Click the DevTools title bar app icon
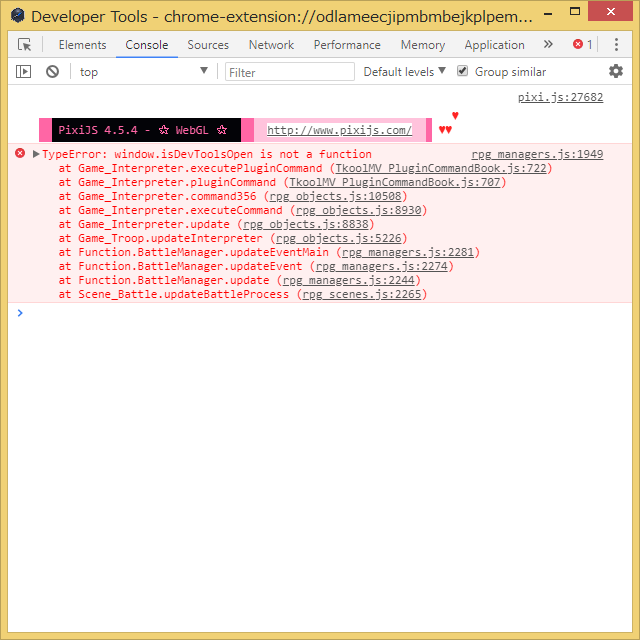 pos(18,16)
